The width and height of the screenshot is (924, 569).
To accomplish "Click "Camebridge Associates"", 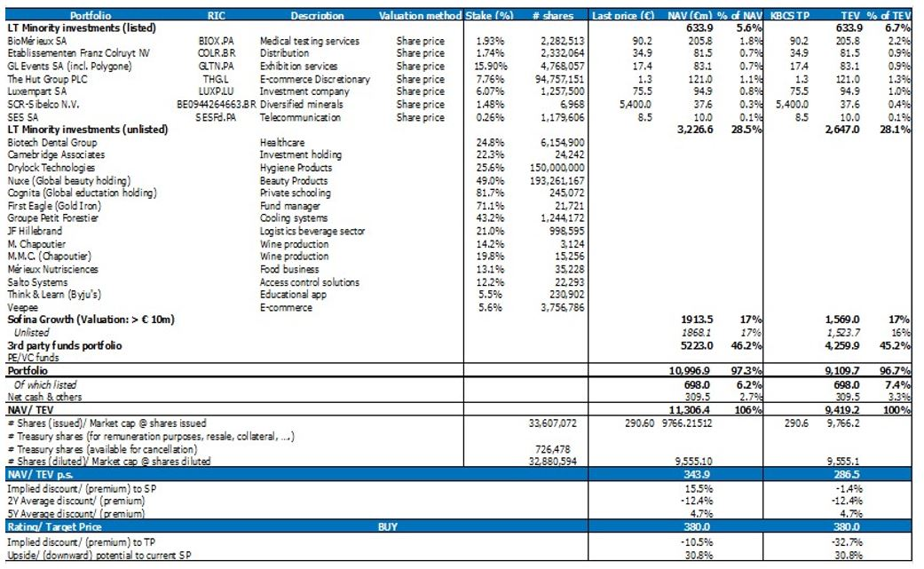I will [x=56, y=155].
